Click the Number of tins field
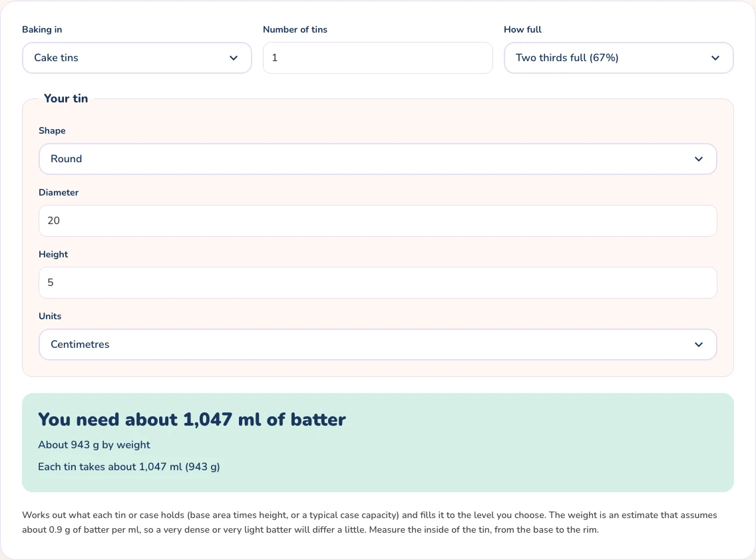This screenshot has height=560, width=756. [x=377, y=58]
